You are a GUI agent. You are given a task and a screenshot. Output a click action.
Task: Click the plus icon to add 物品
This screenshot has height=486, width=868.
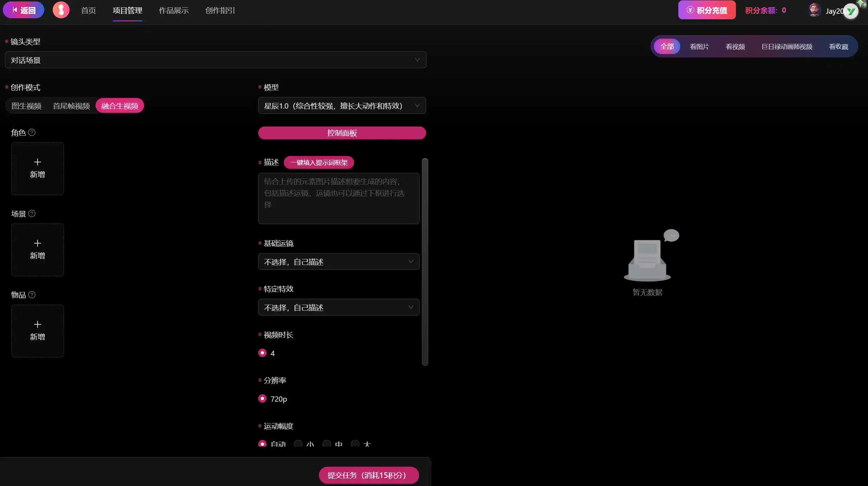click(38, 325)
